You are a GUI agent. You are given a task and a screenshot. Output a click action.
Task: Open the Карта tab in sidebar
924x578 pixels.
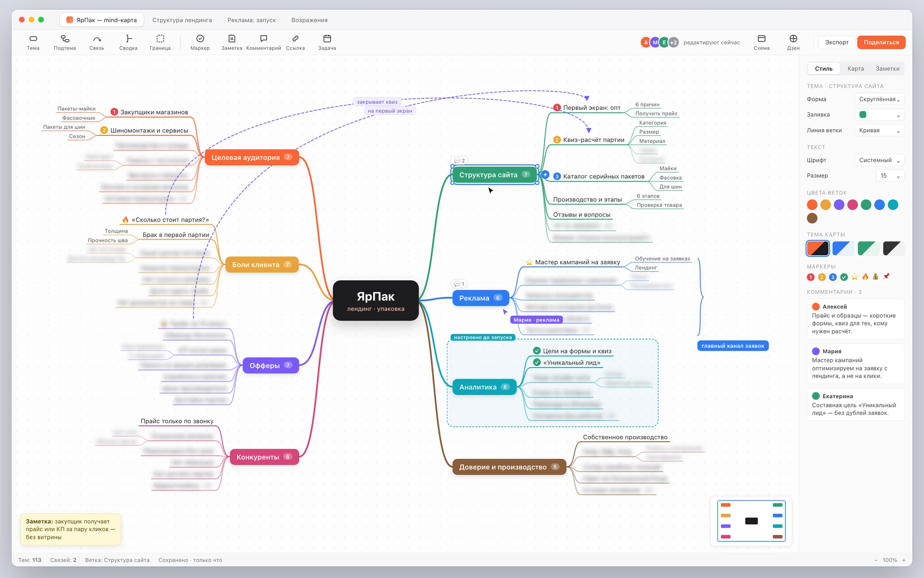(x=856, y=68)
